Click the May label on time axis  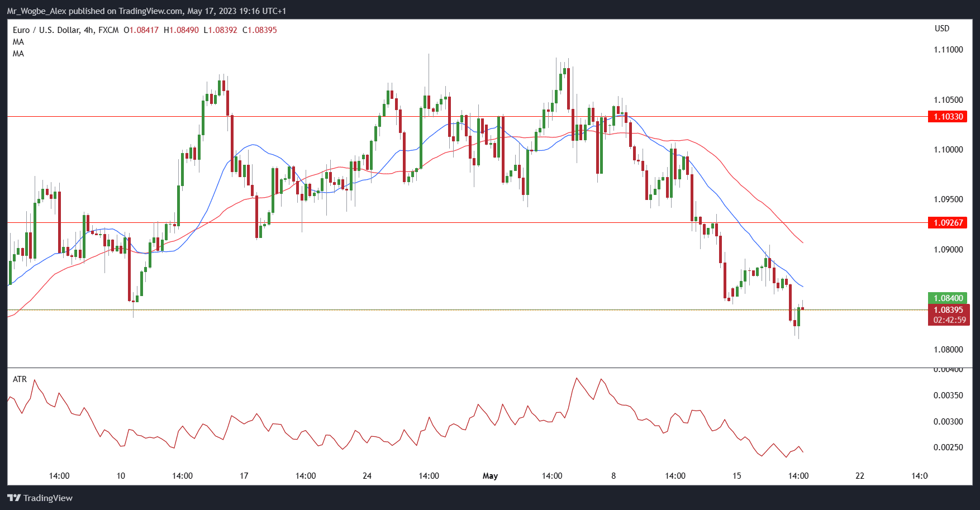tap(490, 476)
